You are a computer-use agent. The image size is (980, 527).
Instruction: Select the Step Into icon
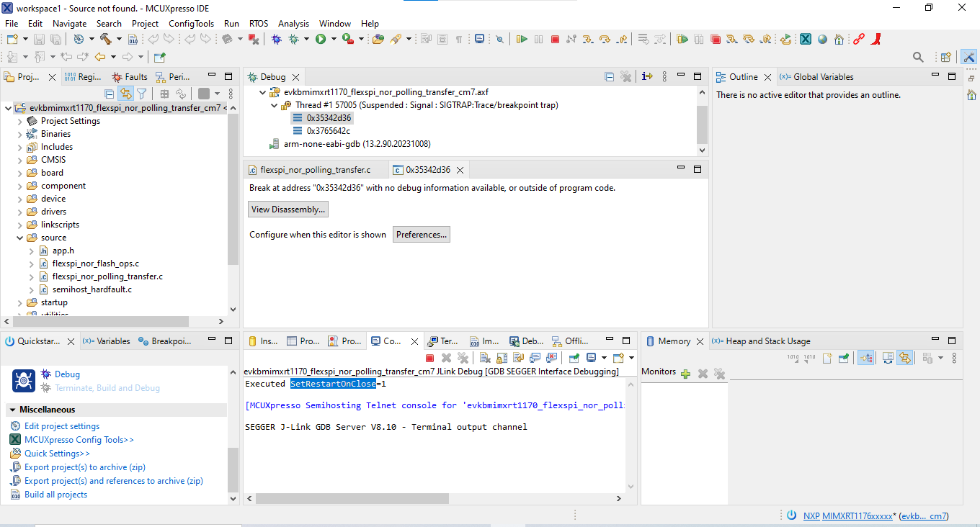tap(588, 40)
